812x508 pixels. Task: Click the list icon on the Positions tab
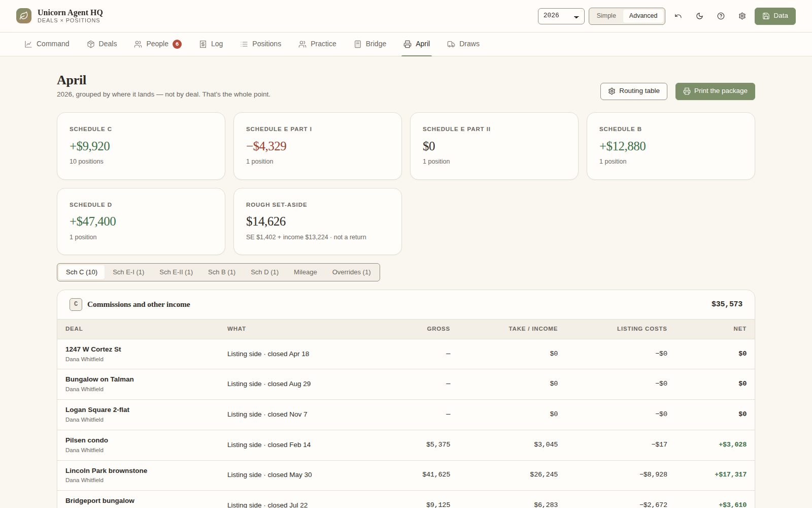[x=244, y=44]
